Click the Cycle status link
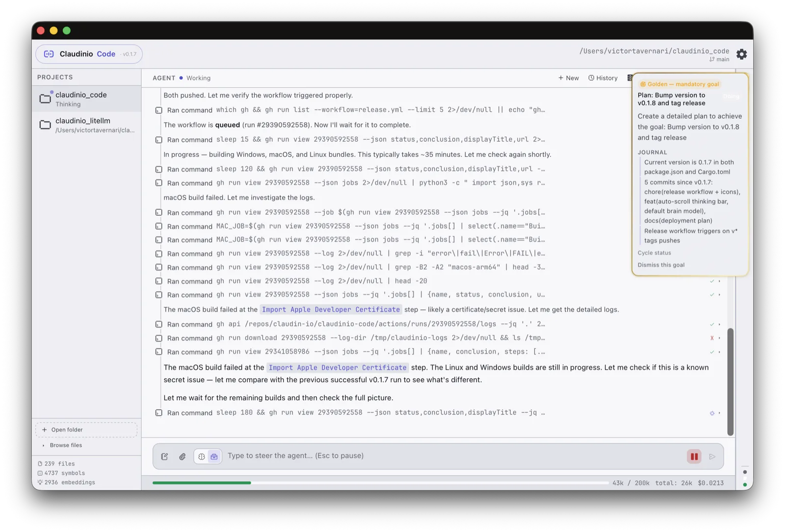 [x=654, y=253]
